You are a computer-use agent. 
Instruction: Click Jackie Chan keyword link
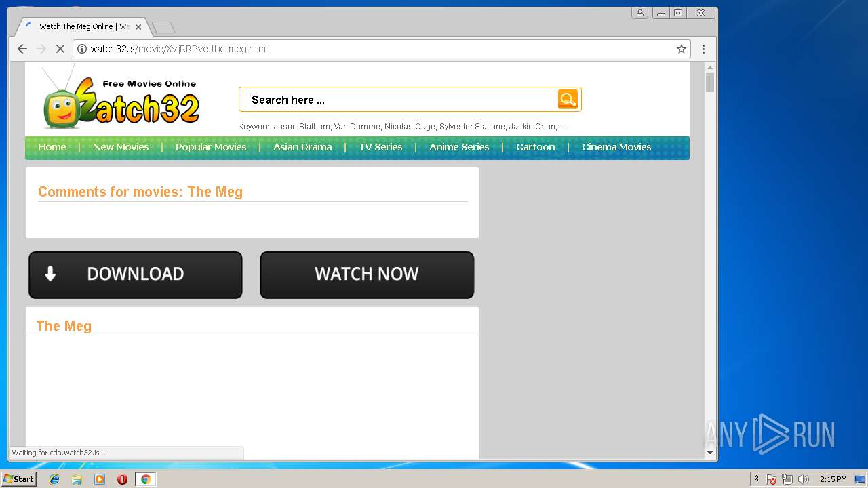[532, 127]
